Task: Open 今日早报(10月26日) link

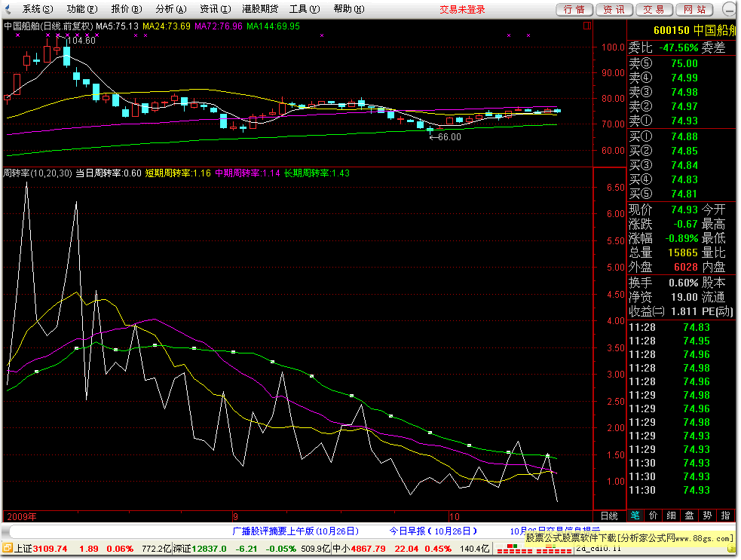Action: pyautogui.click(x=433, y=531)
